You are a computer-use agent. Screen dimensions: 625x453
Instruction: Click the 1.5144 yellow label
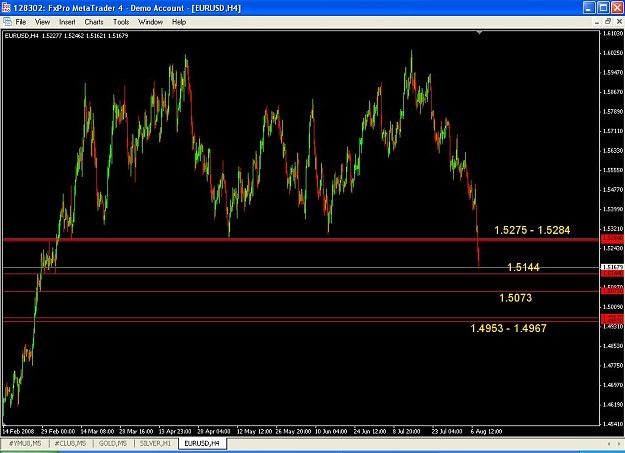[x=523, y=267]
